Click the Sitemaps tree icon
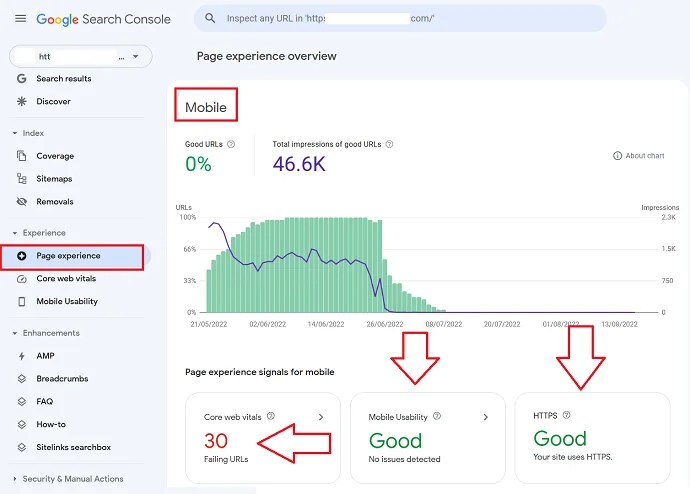The image size is (690, 494). click(22, 179)
